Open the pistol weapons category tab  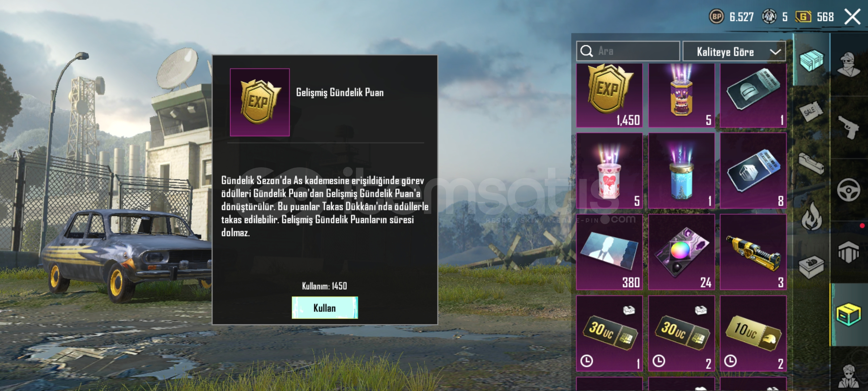click(849, 127)
